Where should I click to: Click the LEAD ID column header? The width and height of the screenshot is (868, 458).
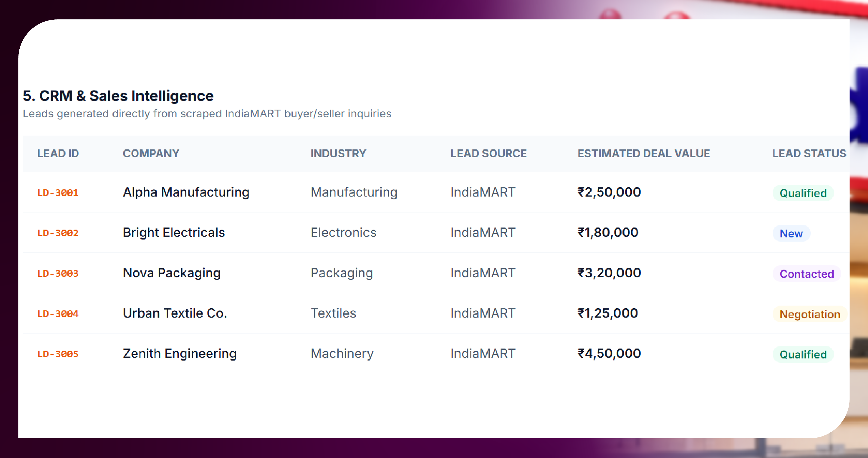coord(58,154)
